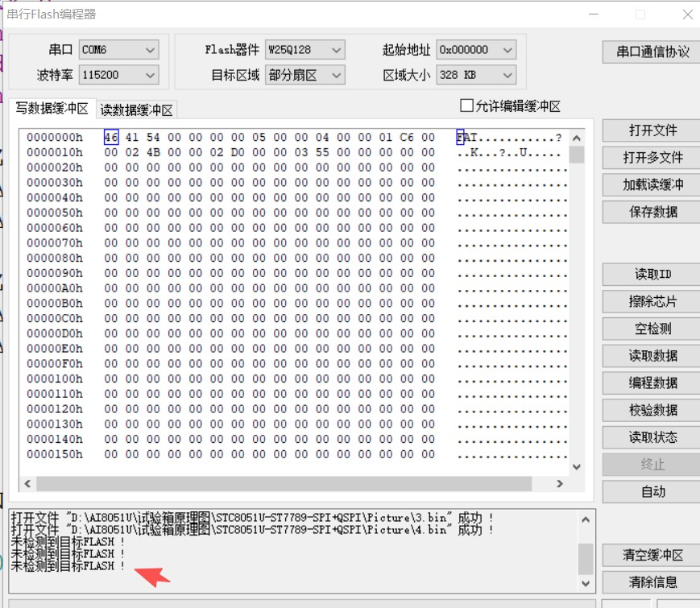
Task: Click the 打开文件 button to open a file
Action: (x=649, y=130)
